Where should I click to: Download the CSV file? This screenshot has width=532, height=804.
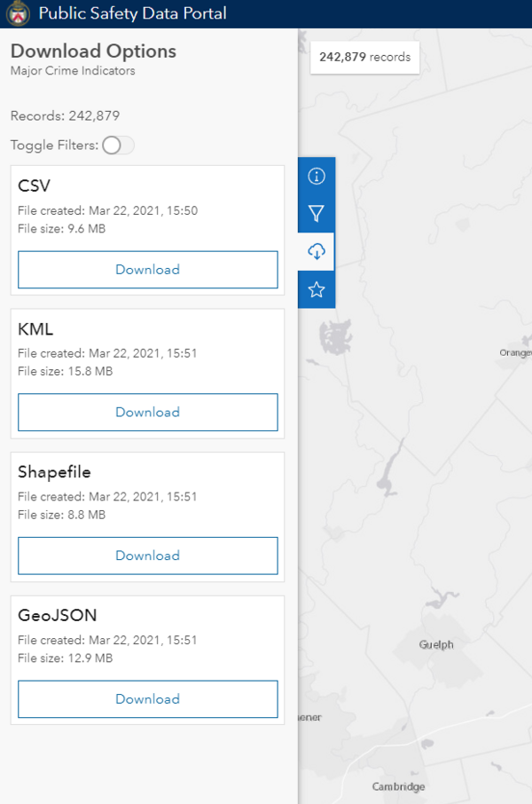(x=147, y=270)
